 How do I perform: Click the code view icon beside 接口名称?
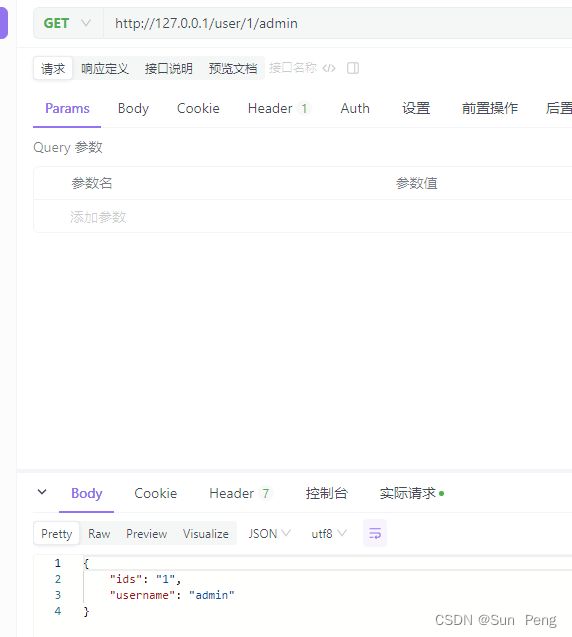[x=329, y=68]
